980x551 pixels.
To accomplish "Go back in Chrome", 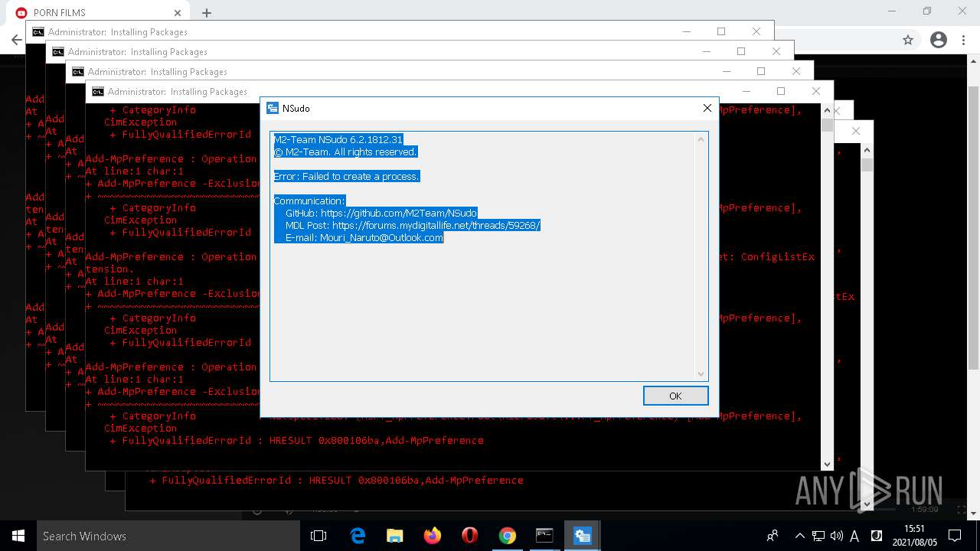I will pyautogui.click(x=16, y=40).
